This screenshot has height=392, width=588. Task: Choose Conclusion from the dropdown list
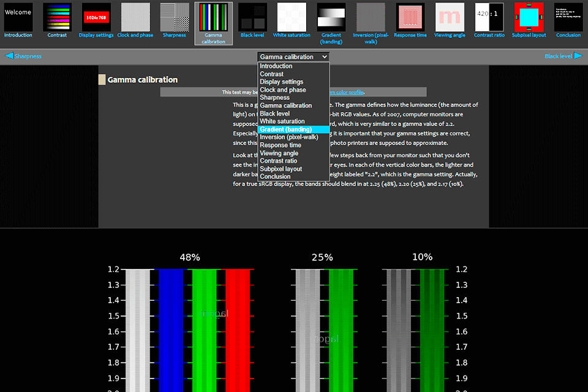click(275, 176)
